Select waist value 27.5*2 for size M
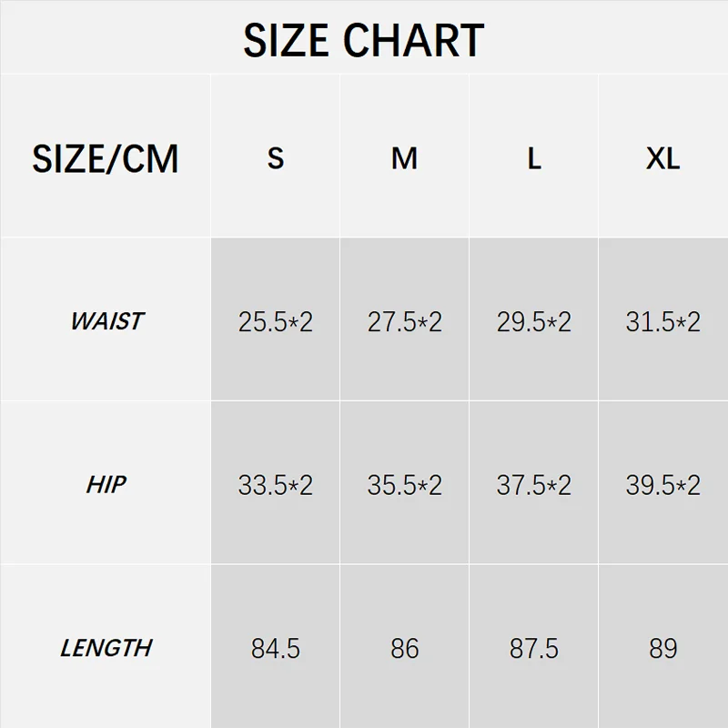 tap(405, 322)
